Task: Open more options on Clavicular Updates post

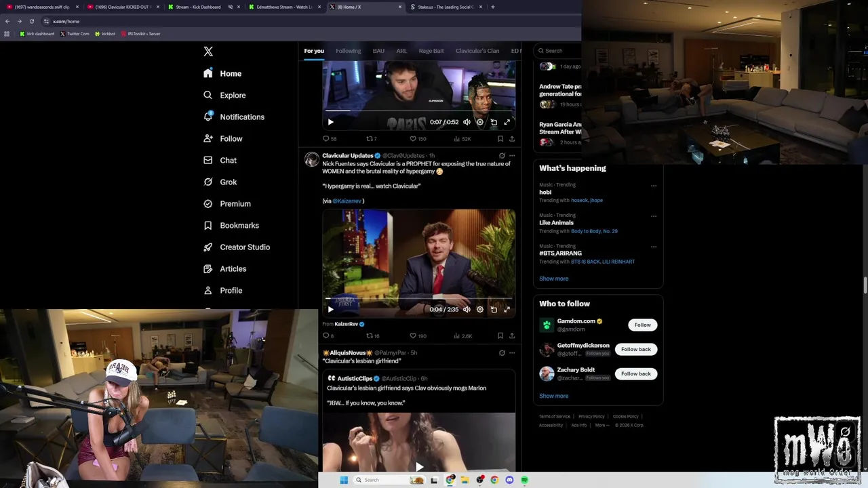Action: tap(512, 156)
